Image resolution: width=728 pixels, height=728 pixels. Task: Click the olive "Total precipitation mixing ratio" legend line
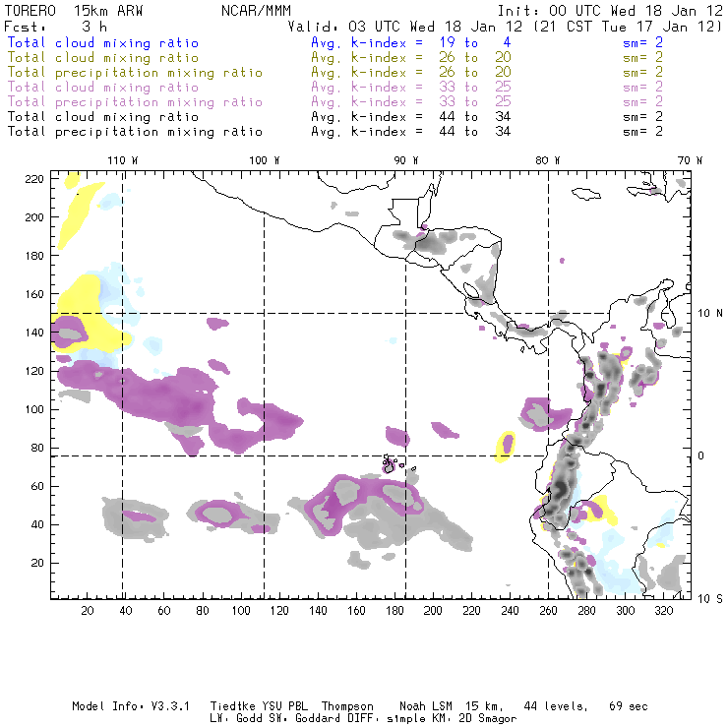coord(135,73)
